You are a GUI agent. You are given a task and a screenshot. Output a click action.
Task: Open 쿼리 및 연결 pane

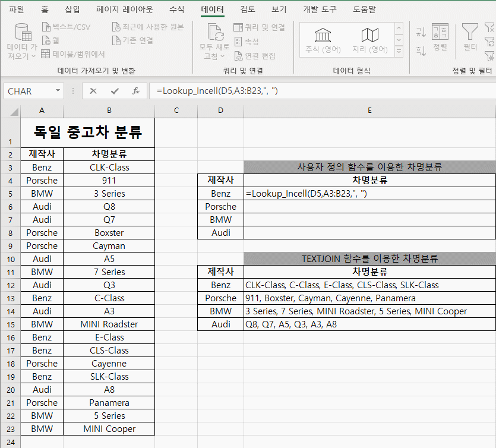point(260,27)
